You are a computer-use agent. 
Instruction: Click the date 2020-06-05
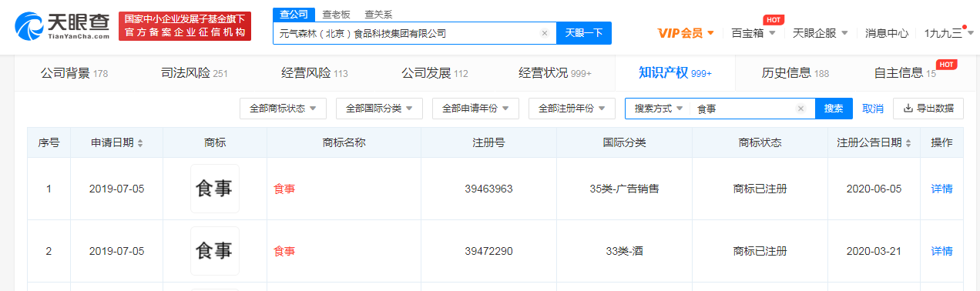(x=874, y=189)
